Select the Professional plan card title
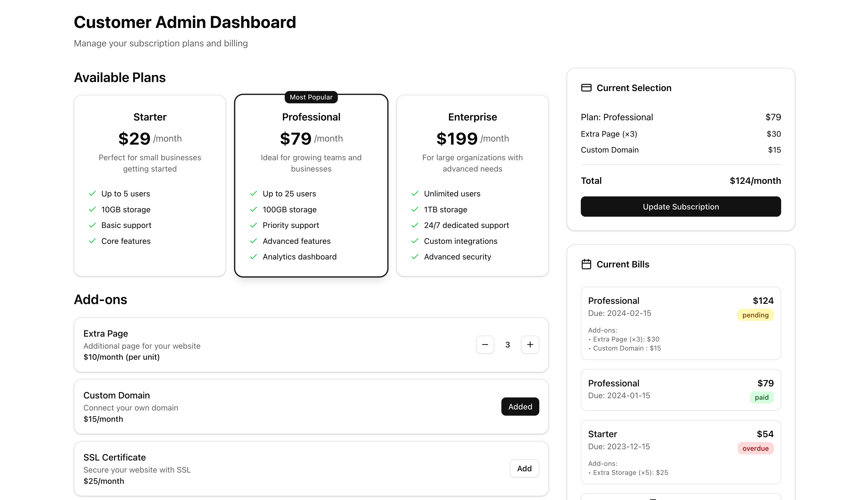Image resolution: width=868 pixels, height=500 pixels. (x=311, y=117)
